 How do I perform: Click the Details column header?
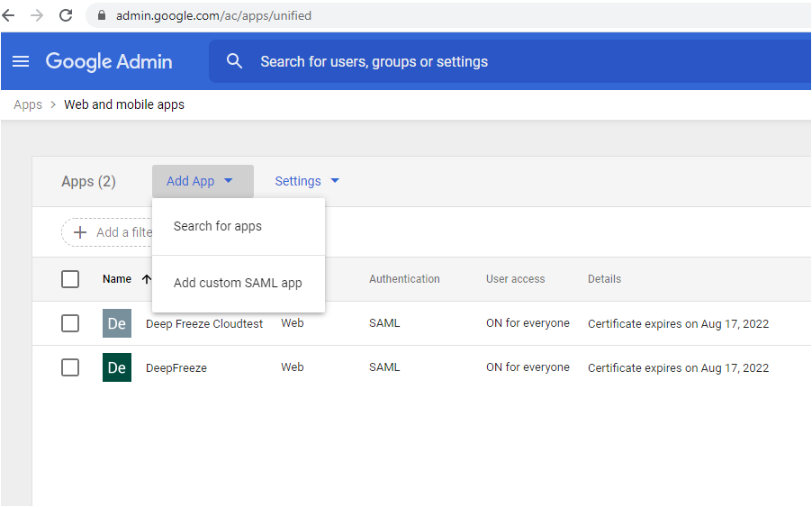point(604,279)
